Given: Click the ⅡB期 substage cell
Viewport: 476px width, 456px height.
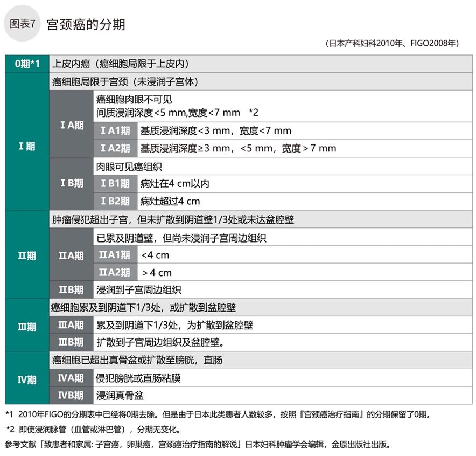Looking at the screenshot, I should [x=71, y=289].
